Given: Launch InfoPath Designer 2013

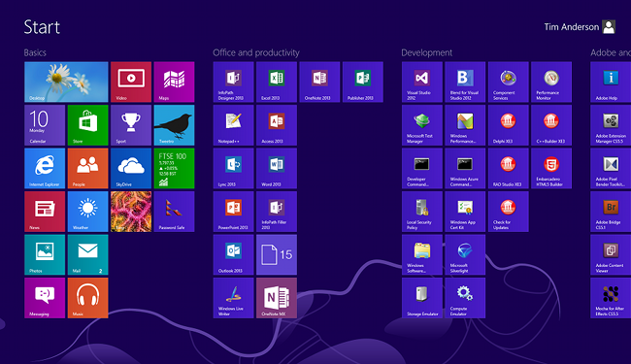Looking at the screenshot, I should (x=233, y=83).
